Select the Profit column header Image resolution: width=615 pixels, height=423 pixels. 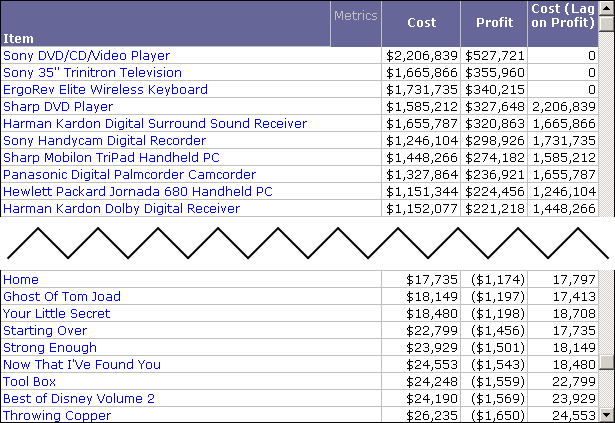click(x=493, y=23)
